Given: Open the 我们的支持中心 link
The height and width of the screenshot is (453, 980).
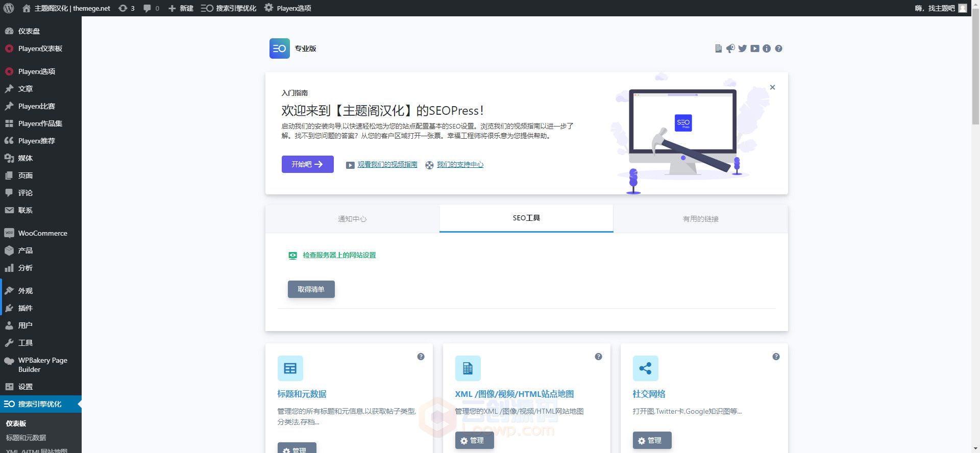Looking at the screenshot, I should [x=460, y=164].
